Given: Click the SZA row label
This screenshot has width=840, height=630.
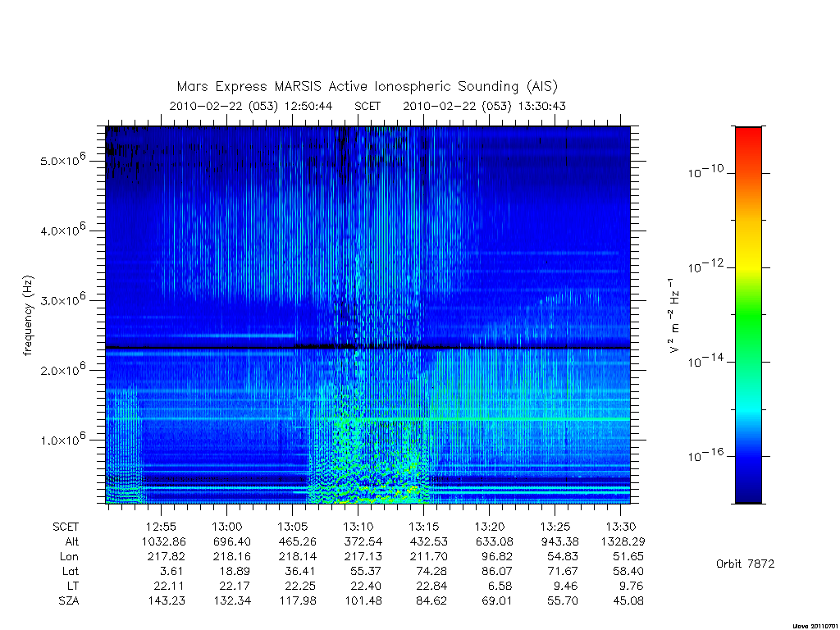Looking at the screenshot, I should pos(69,601).
